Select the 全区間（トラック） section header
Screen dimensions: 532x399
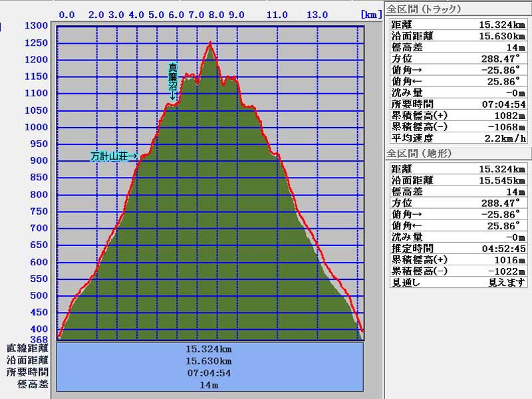424,9
